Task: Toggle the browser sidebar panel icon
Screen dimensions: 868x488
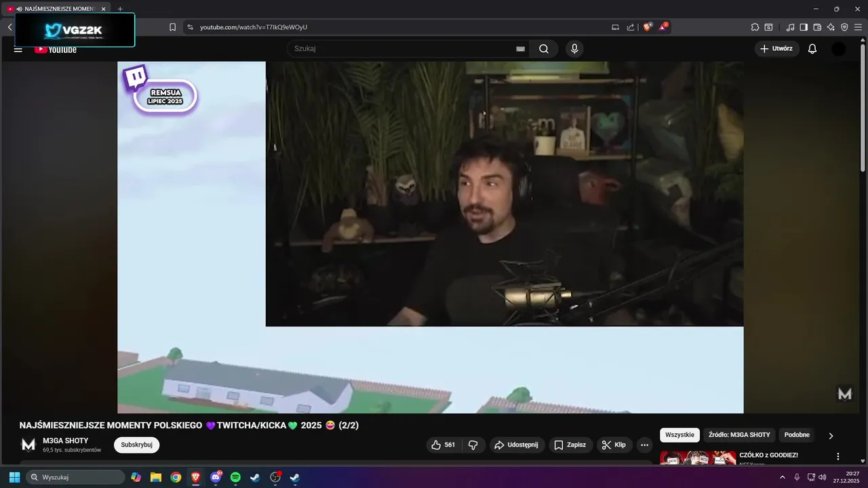Action: pos(804,27)
